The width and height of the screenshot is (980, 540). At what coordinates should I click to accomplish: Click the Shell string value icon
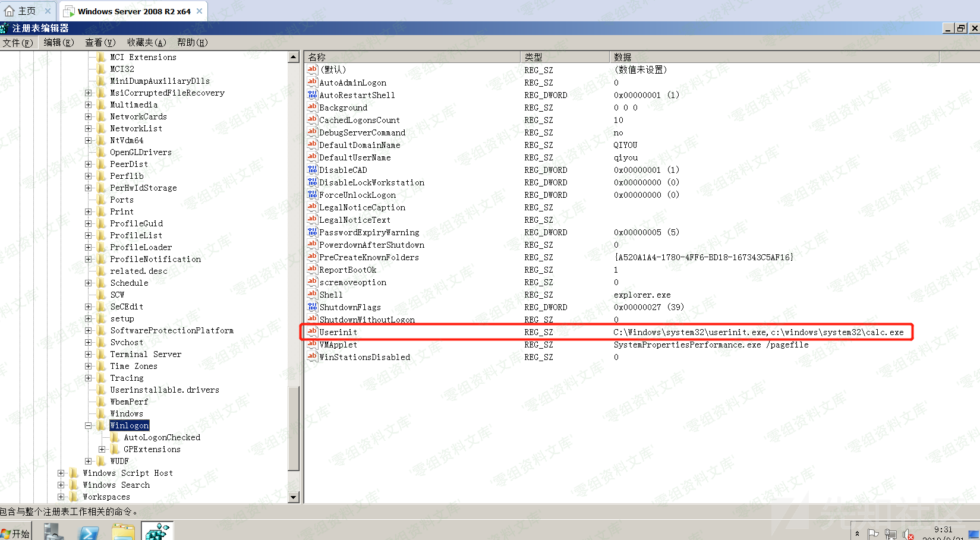click(312, 294)
